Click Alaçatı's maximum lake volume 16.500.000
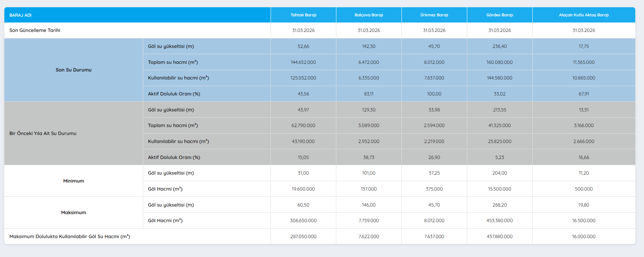The height and width of the screenshot is (257, 644). tap(584, 221)
